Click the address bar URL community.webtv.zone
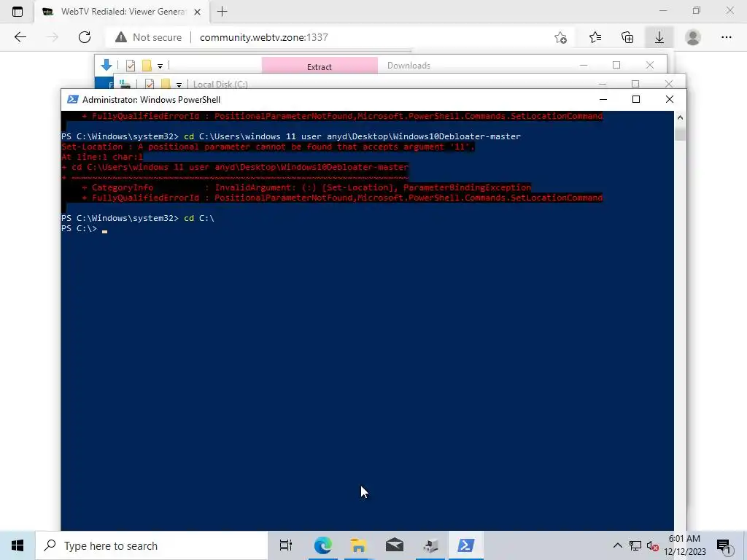The width and height of the screenshot is (747, 560). (264, 37)
